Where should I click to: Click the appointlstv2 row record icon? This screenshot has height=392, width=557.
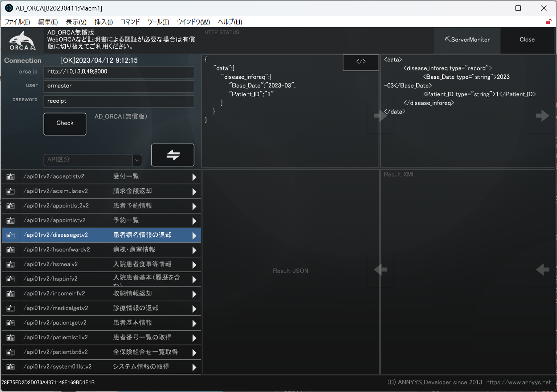[x=11, y=221]
